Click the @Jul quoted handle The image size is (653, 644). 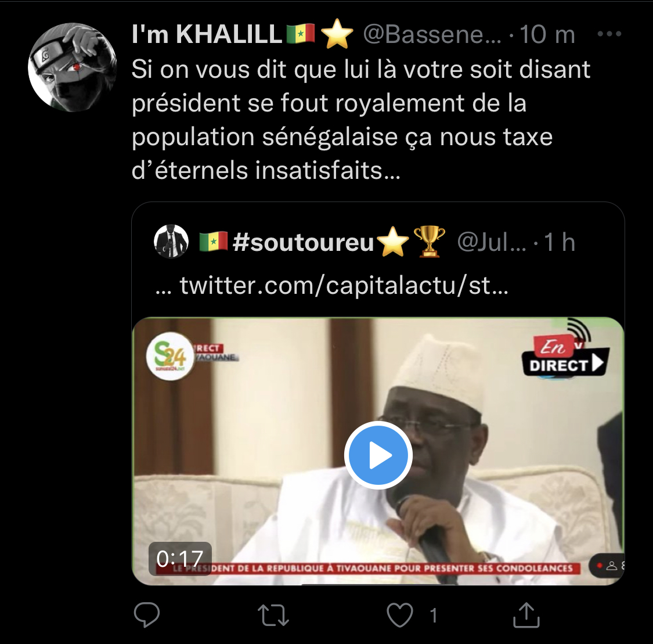(491, 242)
